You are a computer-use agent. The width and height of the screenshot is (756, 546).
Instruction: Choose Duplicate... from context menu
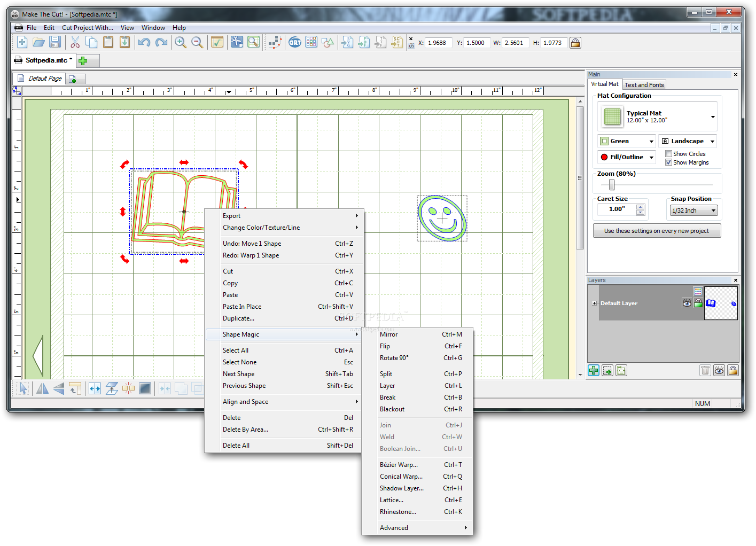click(284, 318)
